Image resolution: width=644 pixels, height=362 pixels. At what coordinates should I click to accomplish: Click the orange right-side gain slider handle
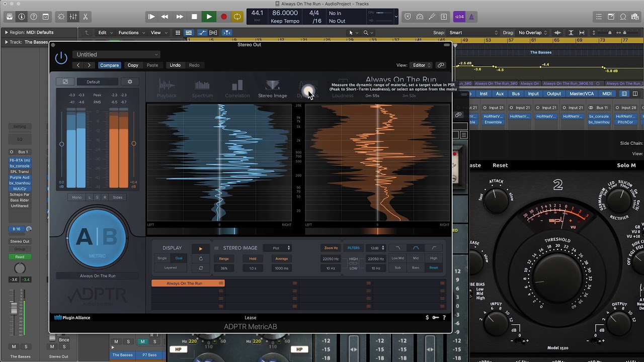(134, 144)
